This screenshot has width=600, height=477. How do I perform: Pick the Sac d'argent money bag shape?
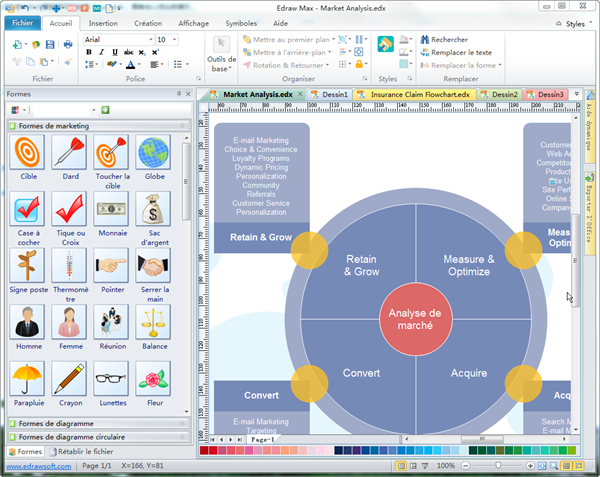point(154,209)
